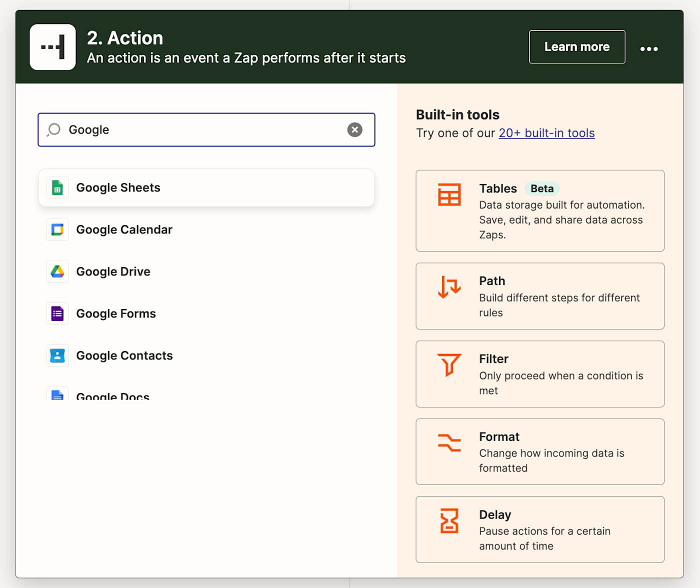Choose Google Contacts from the list
The image size is (700, 588).
click(x=124, y=356)
